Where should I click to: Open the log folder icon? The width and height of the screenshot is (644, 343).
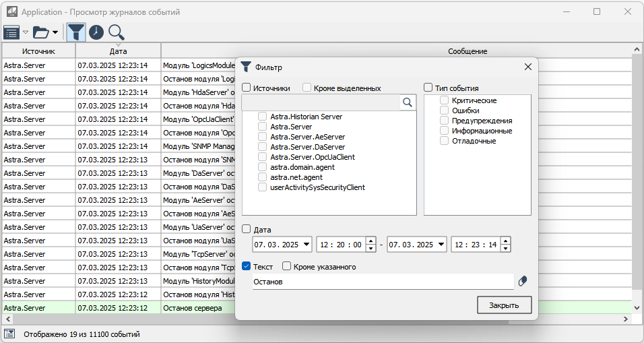tap(41, 32)
